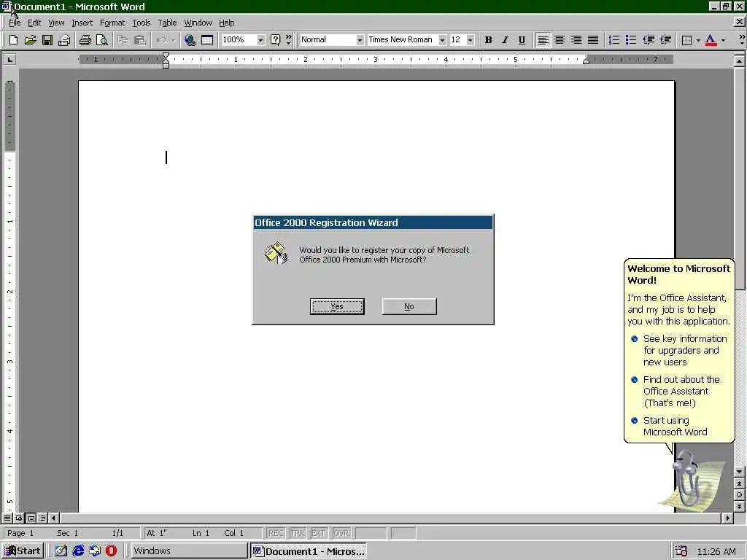Insert hyperlink globe icon
The height and width of the screenshot is (560, 747).
[x=190, y=40]
